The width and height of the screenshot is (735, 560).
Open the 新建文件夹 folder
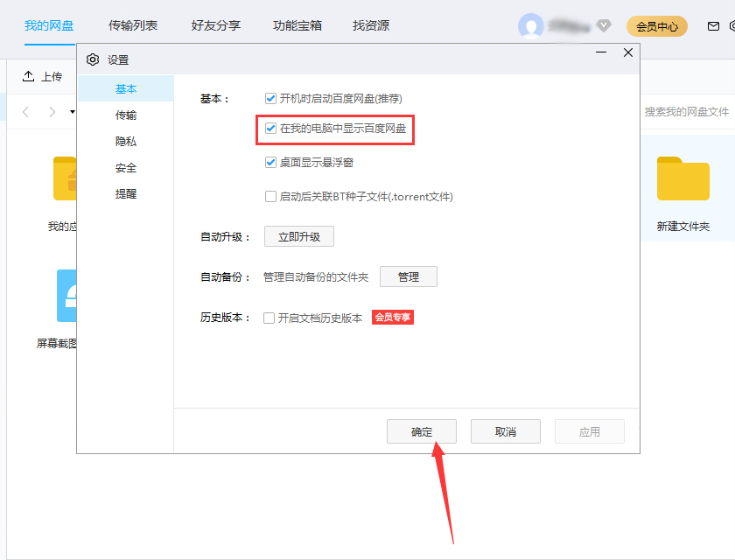coord(683,178)
